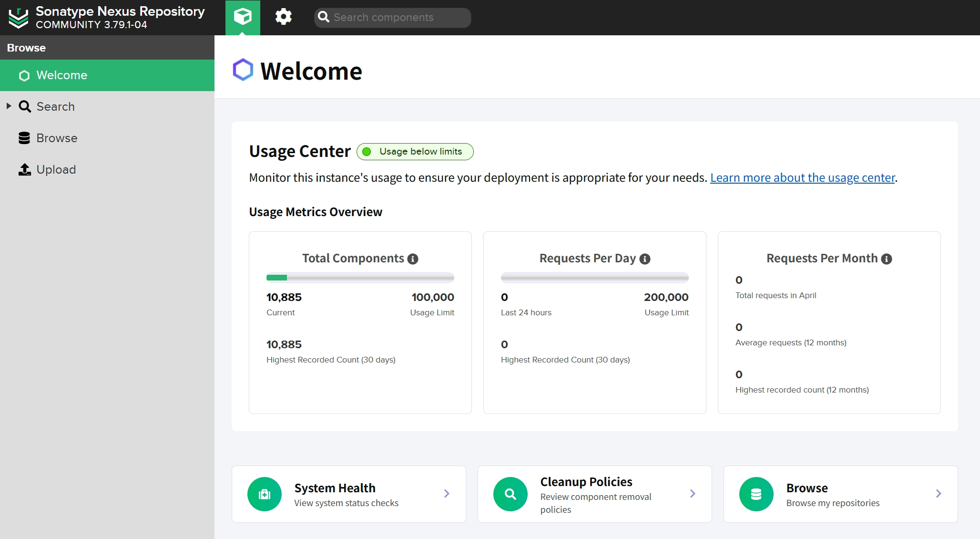Click the Browse card chevron

[x=939, y=494]
